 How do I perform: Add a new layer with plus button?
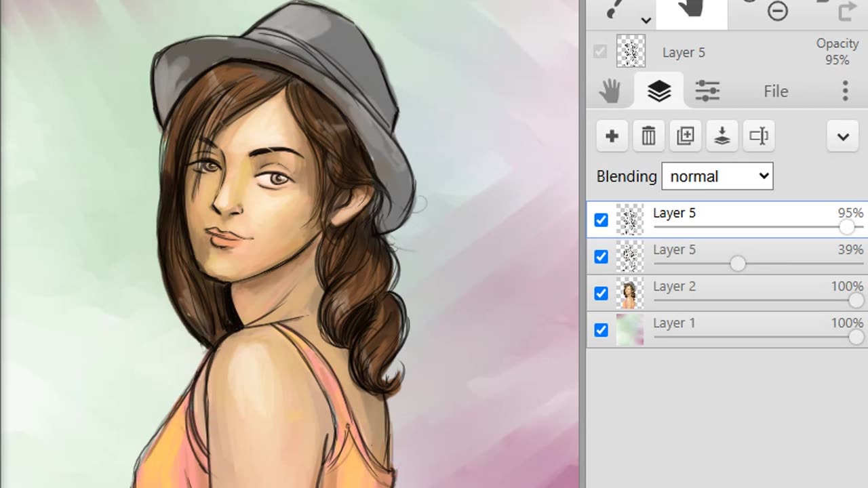click(x=612, y=136)
